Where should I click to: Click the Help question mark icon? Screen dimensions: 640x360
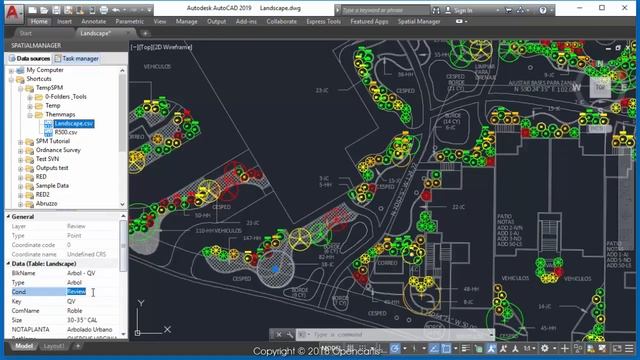point(542,10)
